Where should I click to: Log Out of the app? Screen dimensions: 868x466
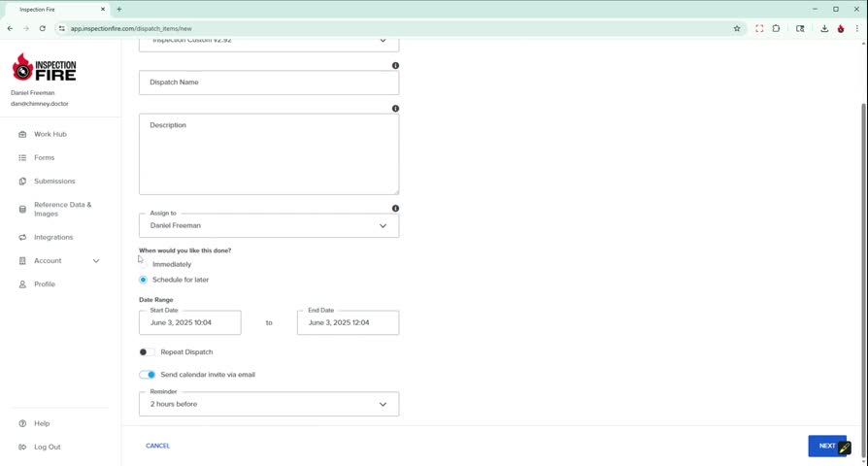[x=47, y=448]
